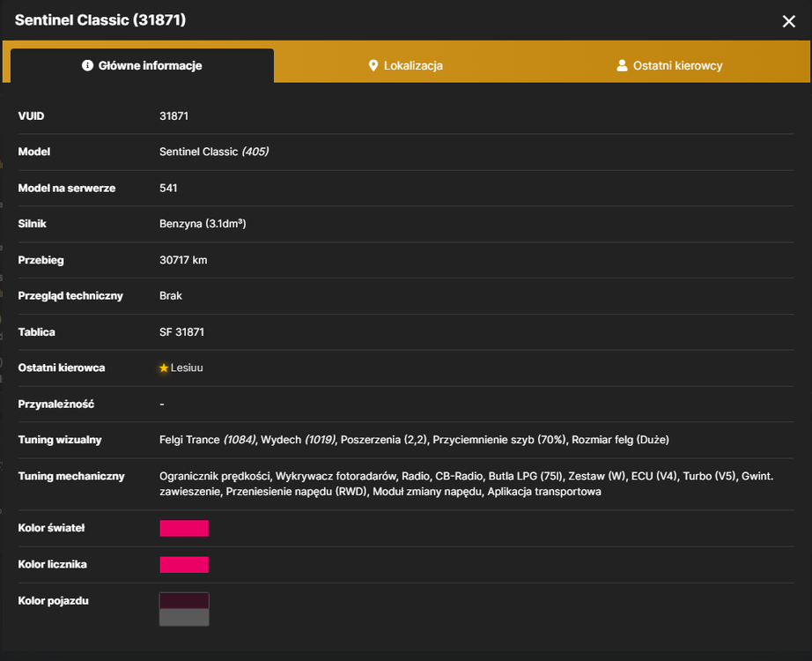Click the Kolor licznika pink swatch
This screenshot has height=661, width=812.
coord(184,565)
